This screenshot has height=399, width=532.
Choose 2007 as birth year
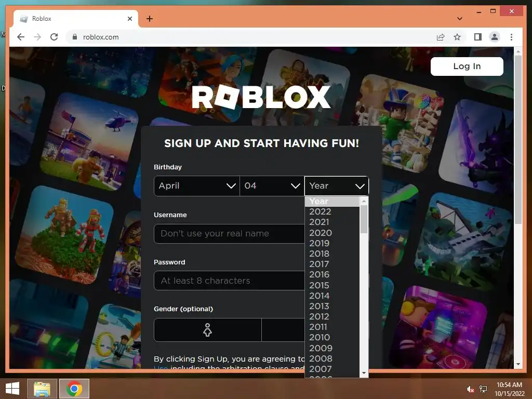click(332, 369)
